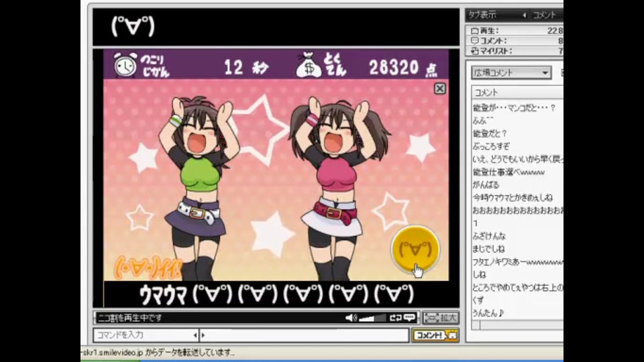Click the volume speaker icon

351,318
